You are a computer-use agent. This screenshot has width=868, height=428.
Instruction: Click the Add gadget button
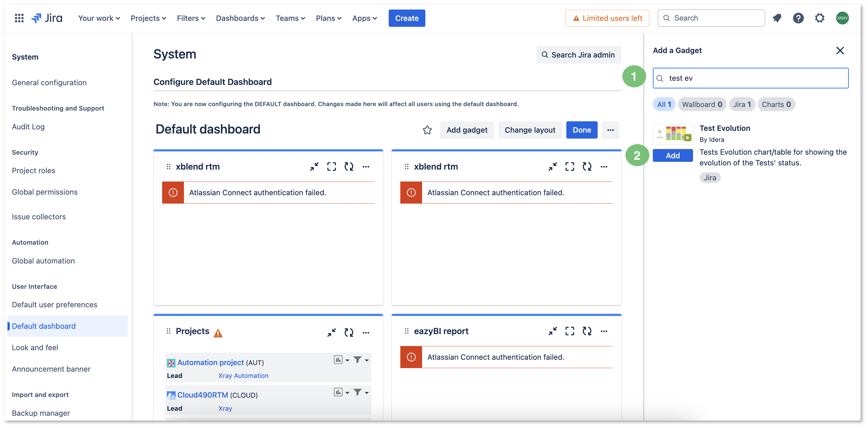click(467, 130)
